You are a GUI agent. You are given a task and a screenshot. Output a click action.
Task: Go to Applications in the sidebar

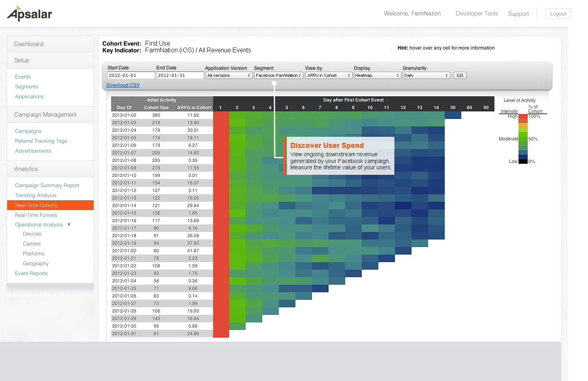[29, 97]
